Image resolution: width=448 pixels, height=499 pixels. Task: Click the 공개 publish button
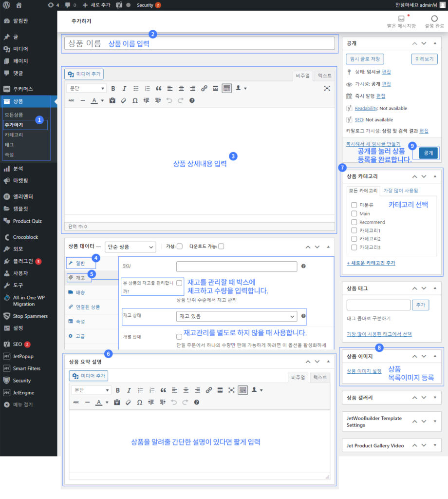[428, 153]
